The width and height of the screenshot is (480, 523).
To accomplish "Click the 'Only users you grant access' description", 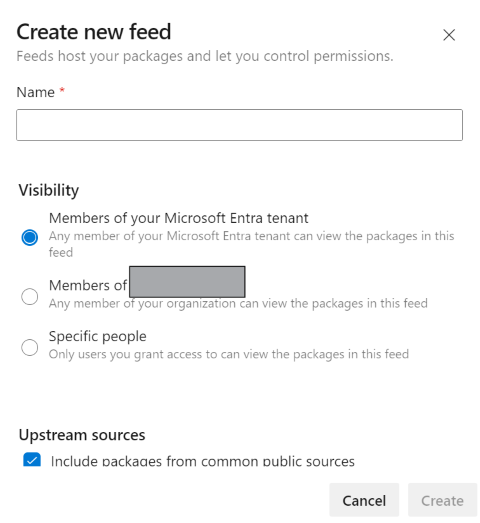I will coord(229,354).
